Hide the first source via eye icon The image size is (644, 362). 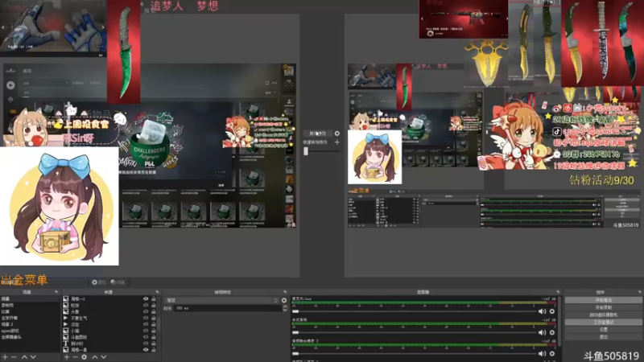pyautogui.click(x=146, y=298)
